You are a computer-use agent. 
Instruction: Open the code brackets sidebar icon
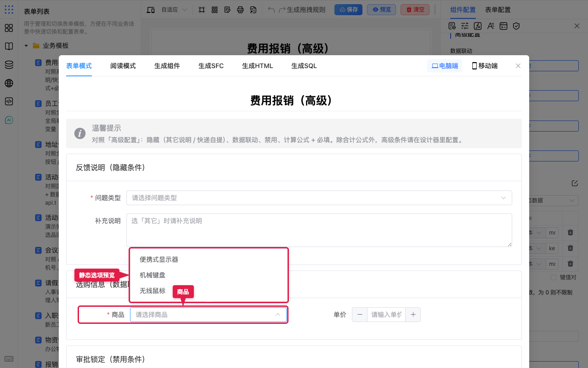(x=9, y=102)
